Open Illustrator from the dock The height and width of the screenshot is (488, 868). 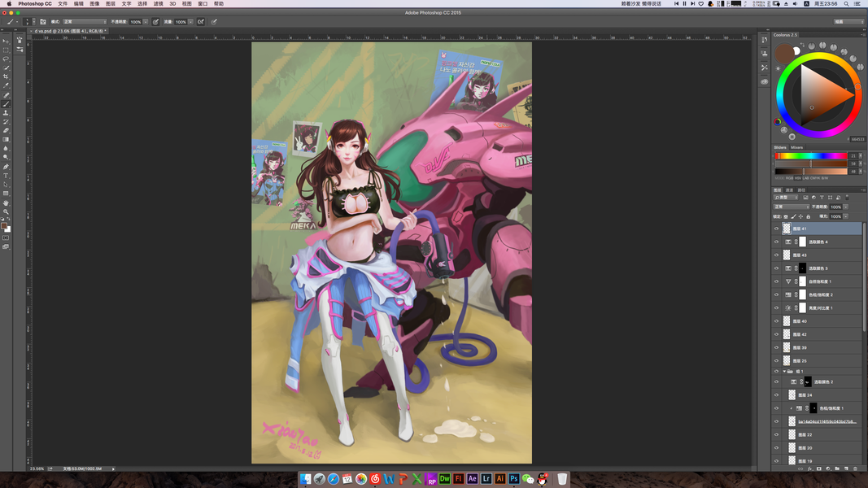pyautogui.click(x=499, y=478)
